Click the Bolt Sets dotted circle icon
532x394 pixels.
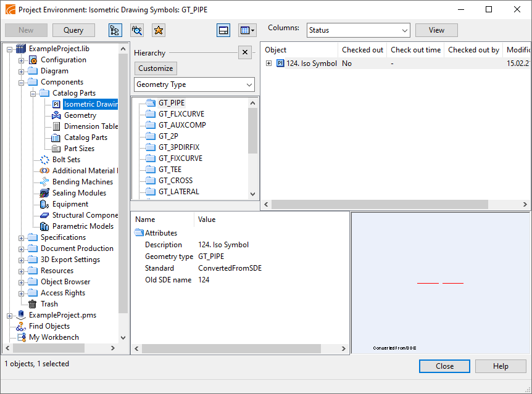click(45, 160)
